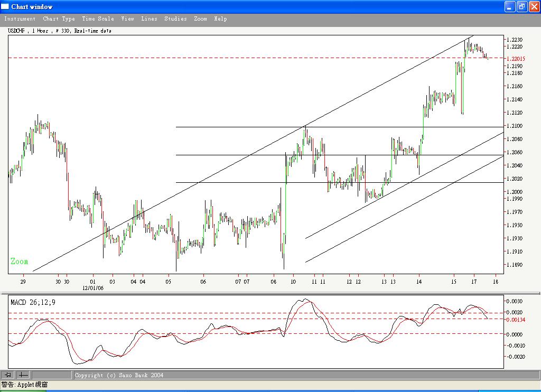Screen dimensions: 541x392
Task: Click the crosshair cursor icon in the bottom toolbar
Action: coord(23,375)
